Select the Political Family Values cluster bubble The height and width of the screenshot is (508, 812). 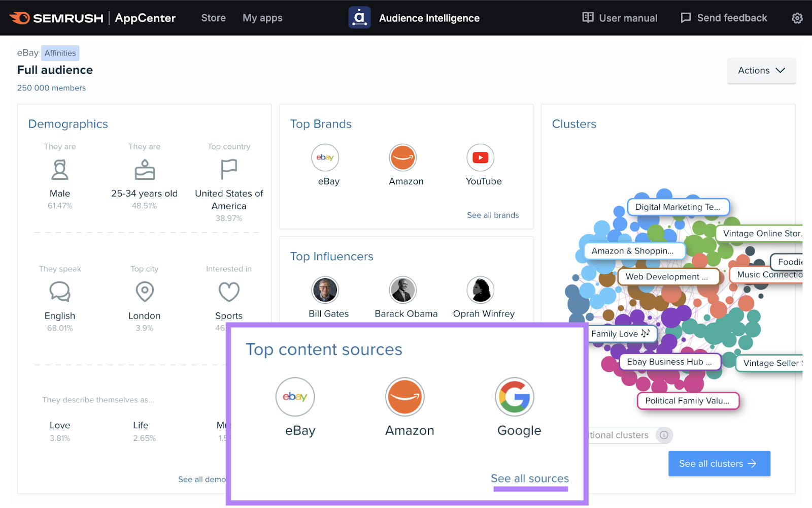[688, 401]
